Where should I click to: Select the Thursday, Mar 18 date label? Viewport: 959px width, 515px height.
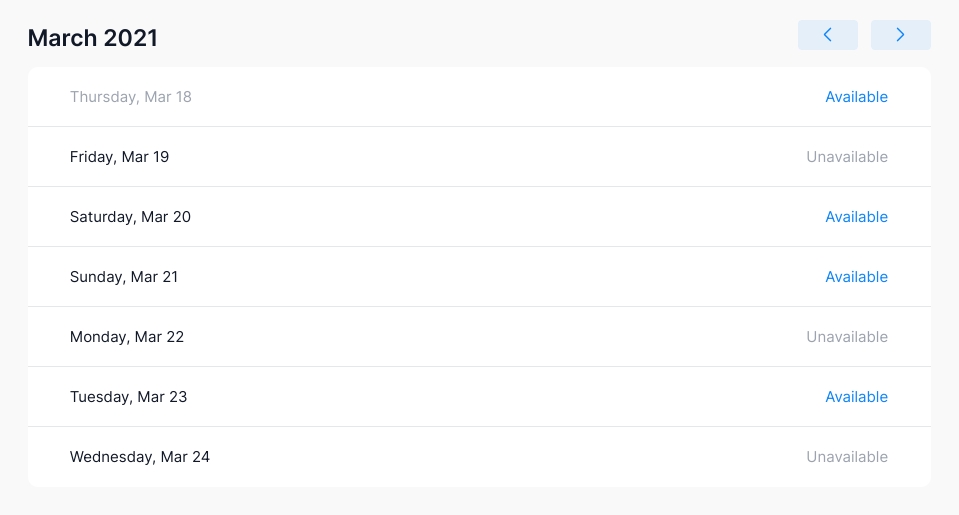click(131, 97)
